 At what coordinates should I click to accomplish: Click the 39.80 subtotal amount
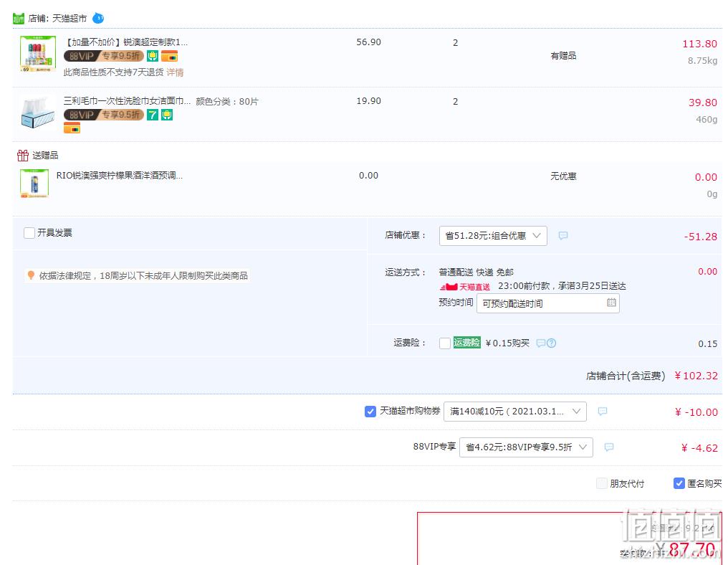click(x=703, y=103)
